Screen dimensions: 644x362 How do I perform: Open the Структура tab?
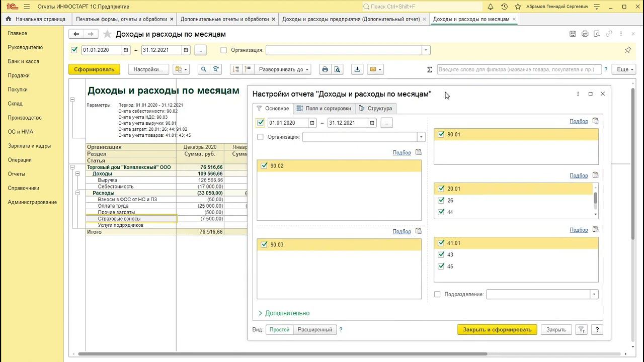(375, 108)
